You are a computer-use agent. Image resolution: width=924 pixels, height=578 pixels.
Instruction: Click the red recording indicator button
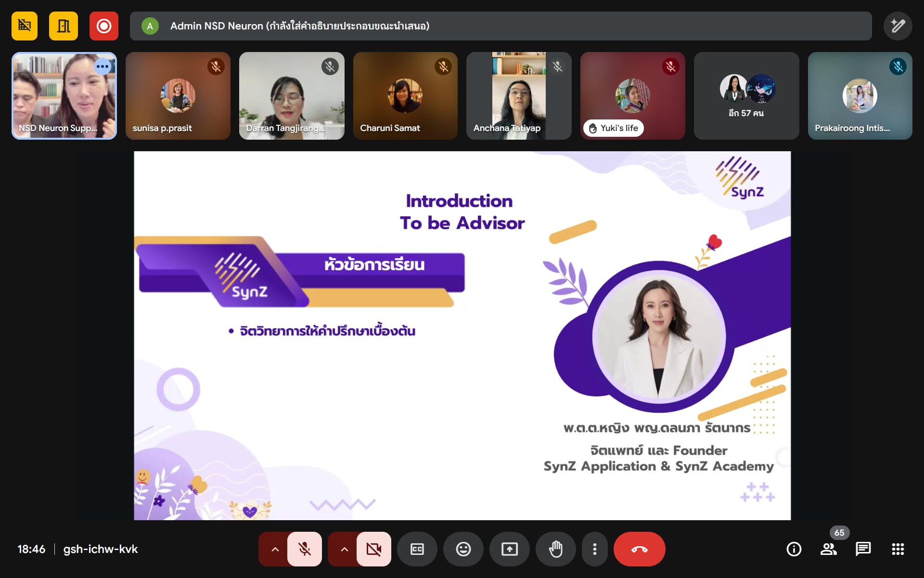[x=104, y=26]
